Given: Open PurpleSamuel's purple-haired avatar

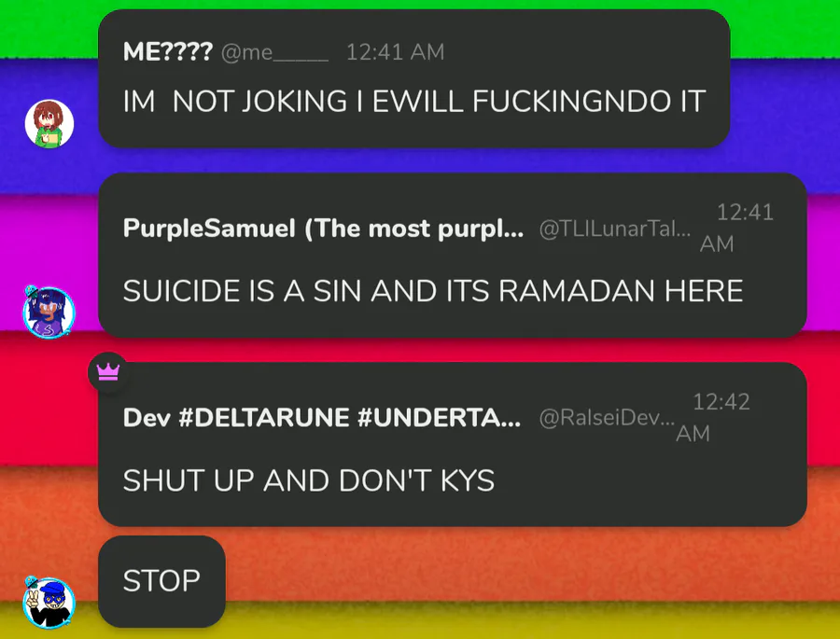Looking at the screenshot, I should [49, 313].
